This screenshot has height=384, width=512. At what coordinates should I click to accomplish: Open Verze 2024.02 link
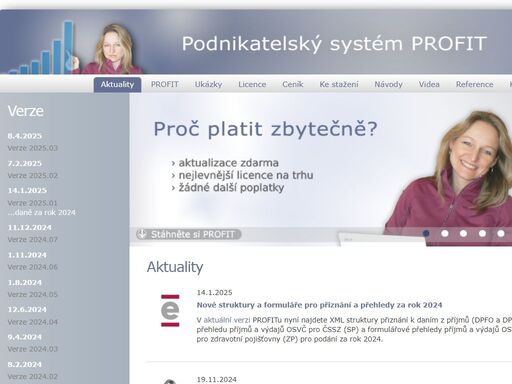[x=33, y=377]
